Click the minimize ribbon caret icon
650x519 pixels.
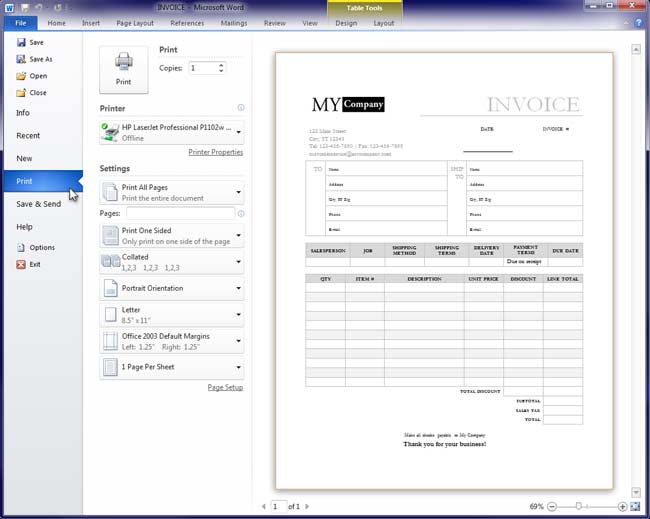coord(626,23)
